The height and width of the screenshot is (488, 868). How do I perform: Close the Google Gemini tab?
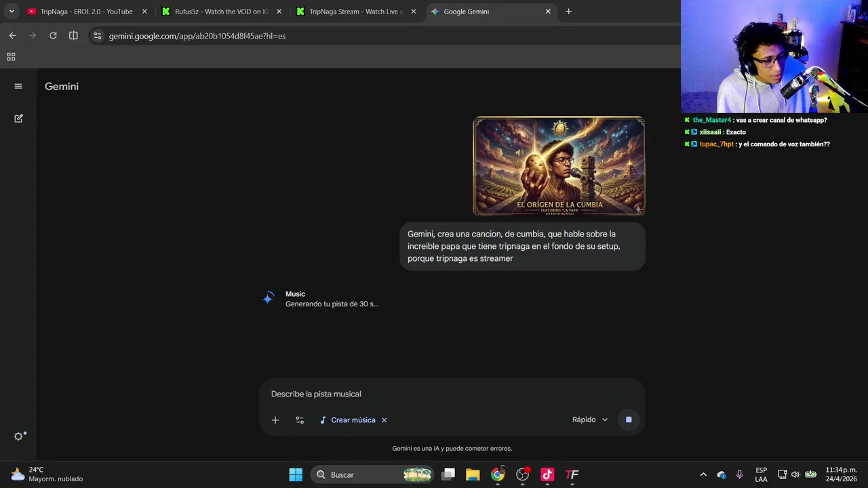pos(548,12)
